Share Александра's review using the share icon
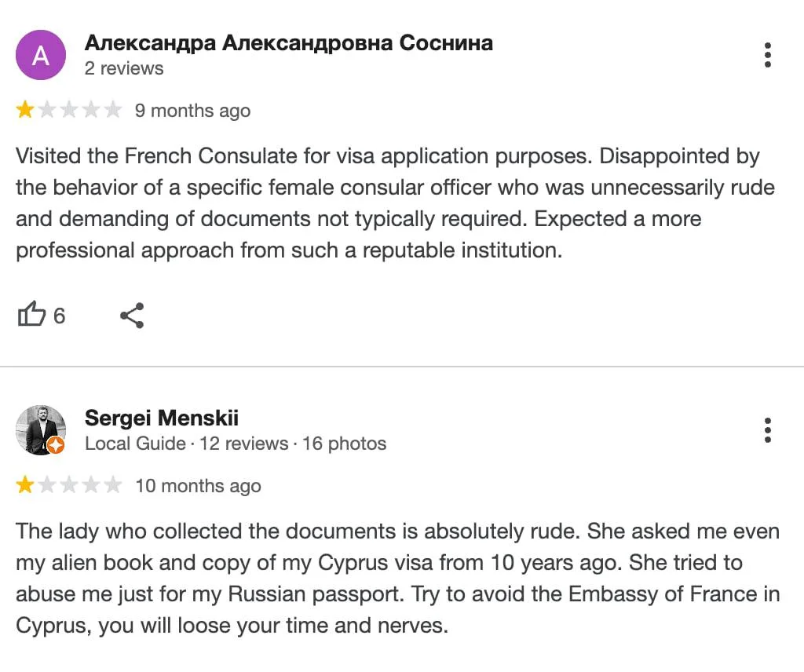The width and height of the screenshot is (804, 672). (x=132, y=316)
